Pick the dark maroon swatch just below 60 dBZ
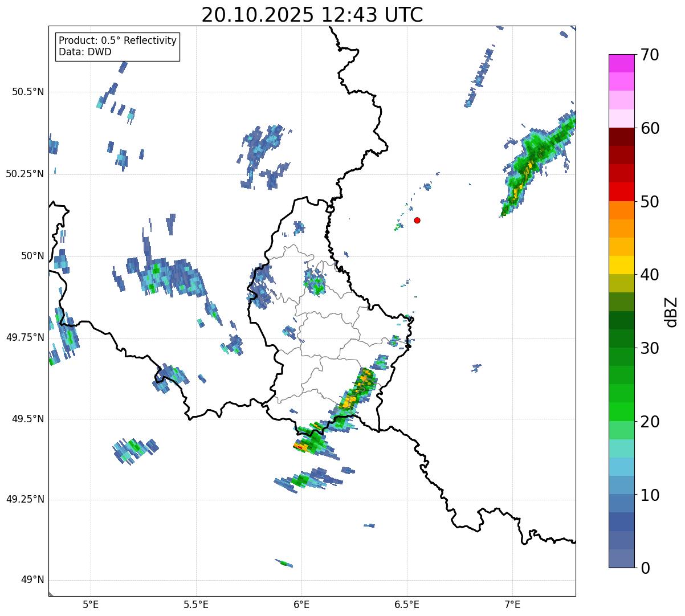 click(x=621, y=137)
